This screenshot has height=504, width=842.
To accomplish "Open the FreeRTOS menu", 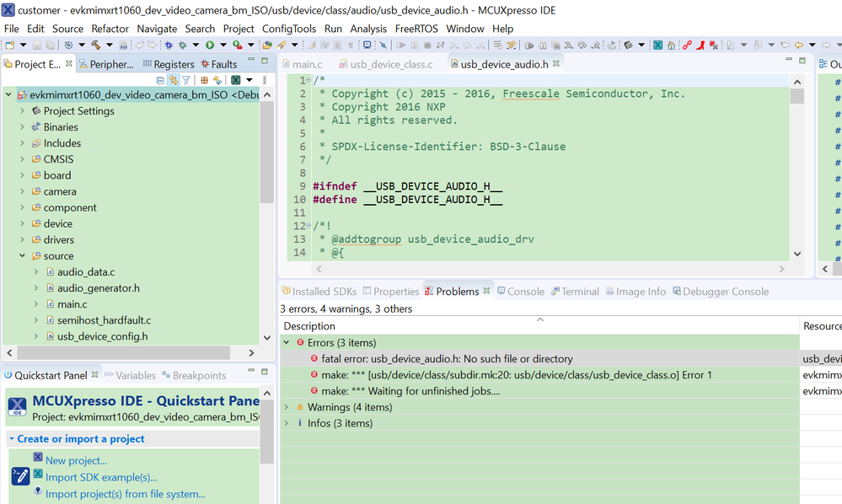I will pyautogui.click(x=416, y=29).
